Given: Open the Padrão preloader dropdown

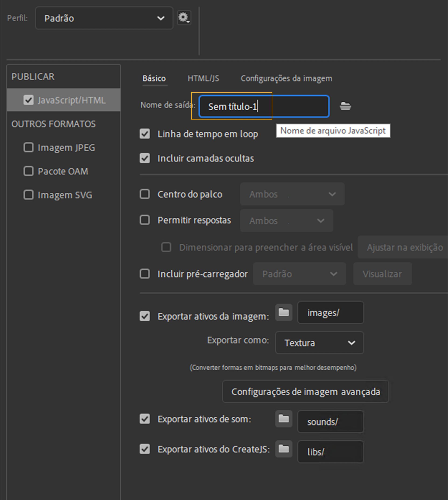Looking at the screenshot, I should 299,274.
